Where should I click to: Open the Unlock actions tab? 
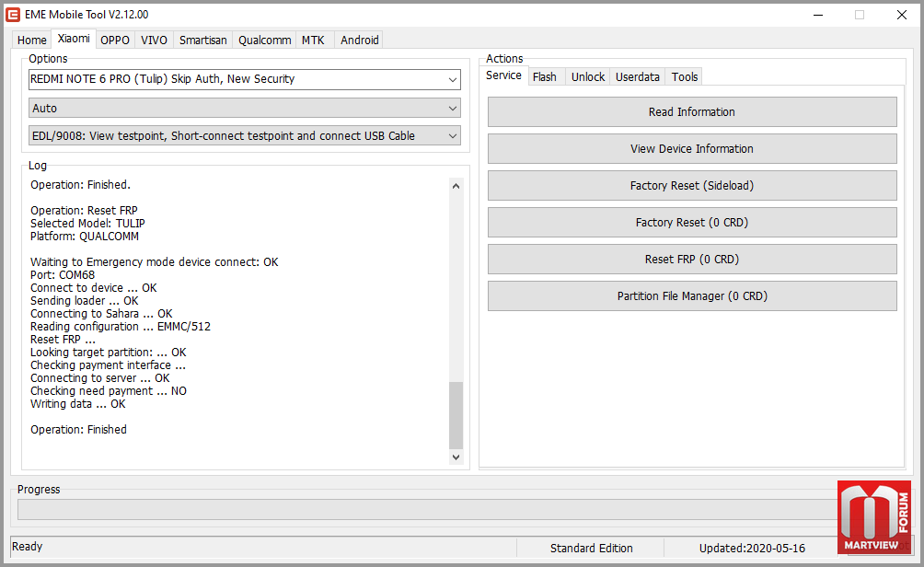click(588, 77)
